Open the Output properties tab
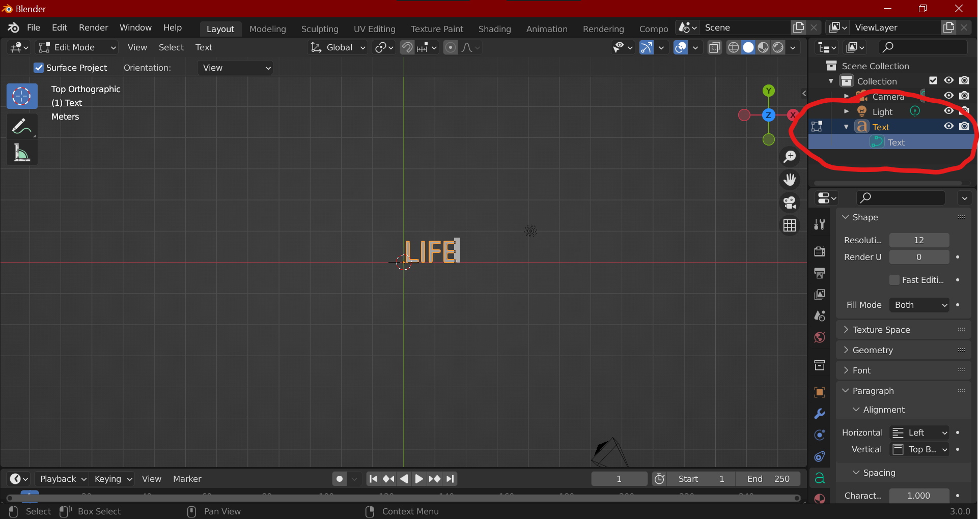This screenshot has width=980, height=519. (x=820, y=273)
